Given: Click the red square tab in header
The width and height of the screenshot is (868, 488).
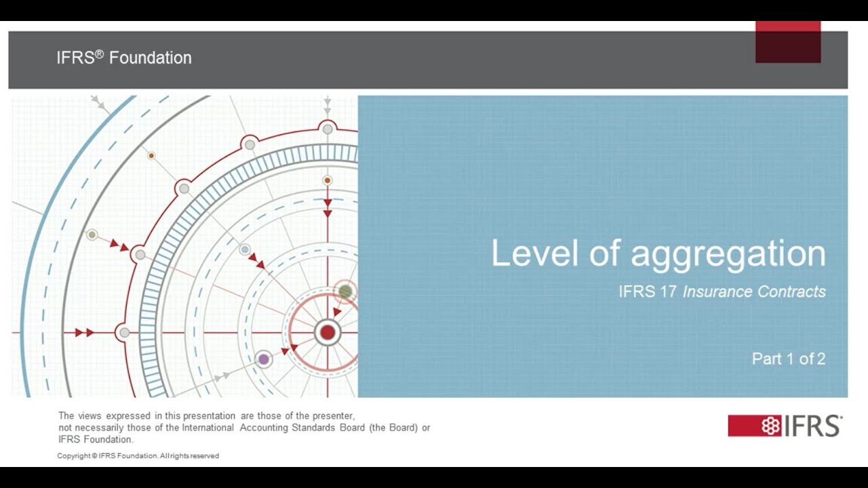Looking at the screenshot, I should [788, 42].
